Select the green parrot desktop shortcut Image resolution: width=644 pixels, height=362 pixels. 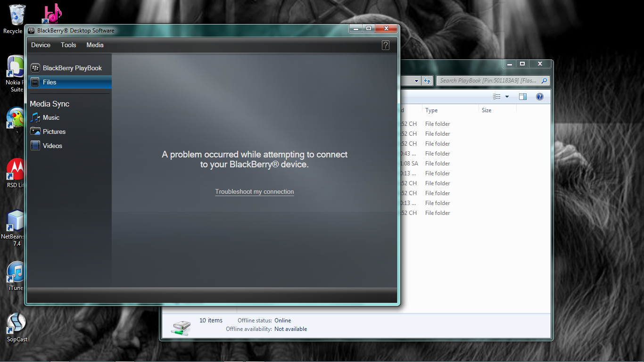15,118
